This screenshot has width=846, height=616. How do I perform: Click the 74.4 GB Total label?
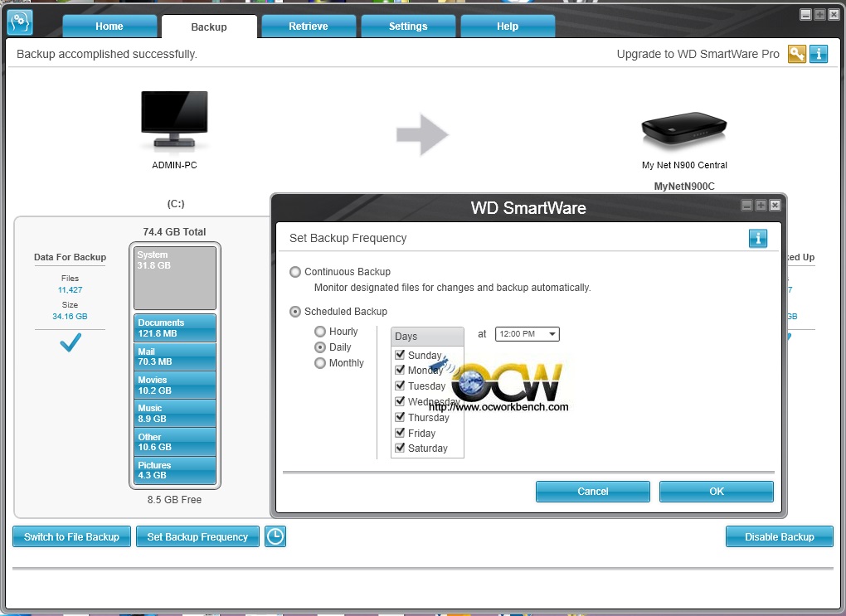174,232
